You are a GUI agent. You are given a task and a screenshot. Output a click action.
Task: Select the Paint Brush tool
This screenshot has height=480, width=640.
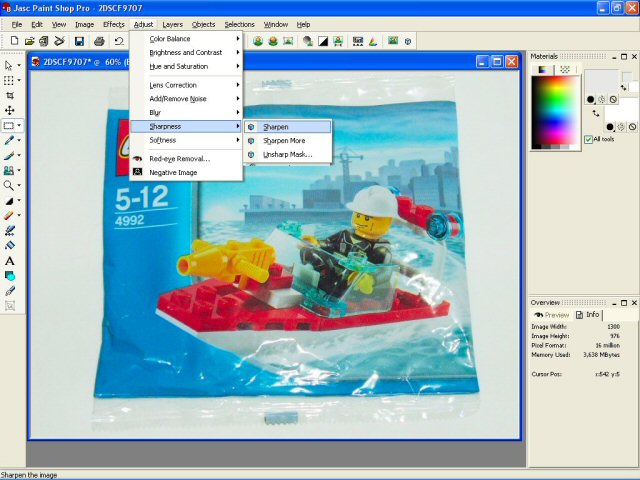(9, 155)
